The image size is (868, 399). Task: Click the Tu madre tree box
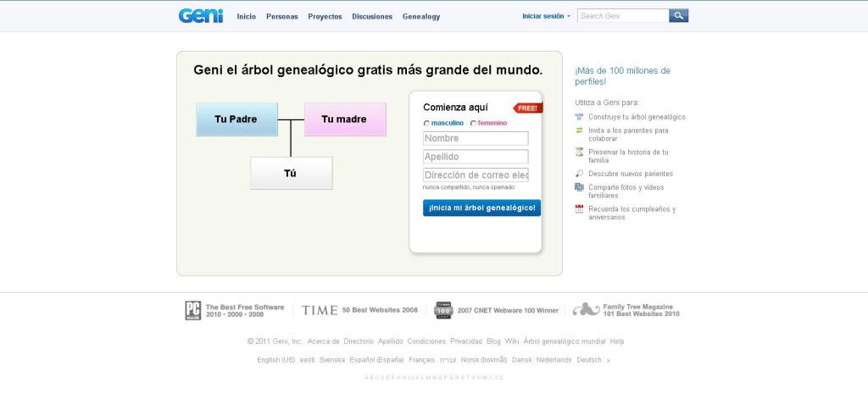[x=345, y=119]
